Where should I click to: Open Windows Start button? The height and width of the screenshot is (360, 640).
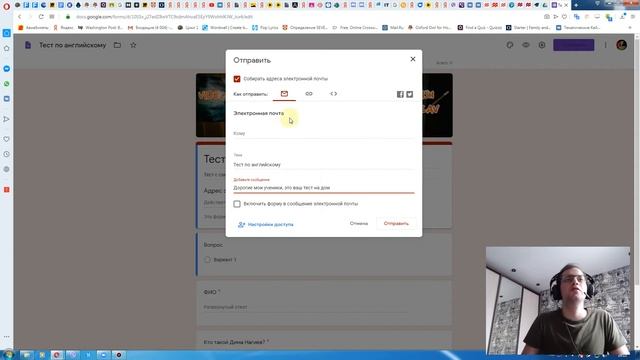[x=8, y=355]
